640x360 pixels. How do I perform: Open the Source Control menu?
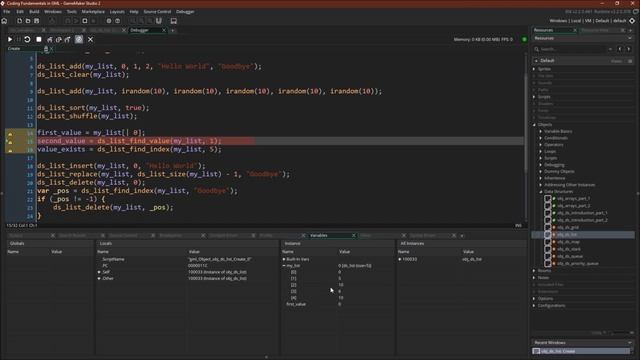pyautogui.click(x=157, y=12)
